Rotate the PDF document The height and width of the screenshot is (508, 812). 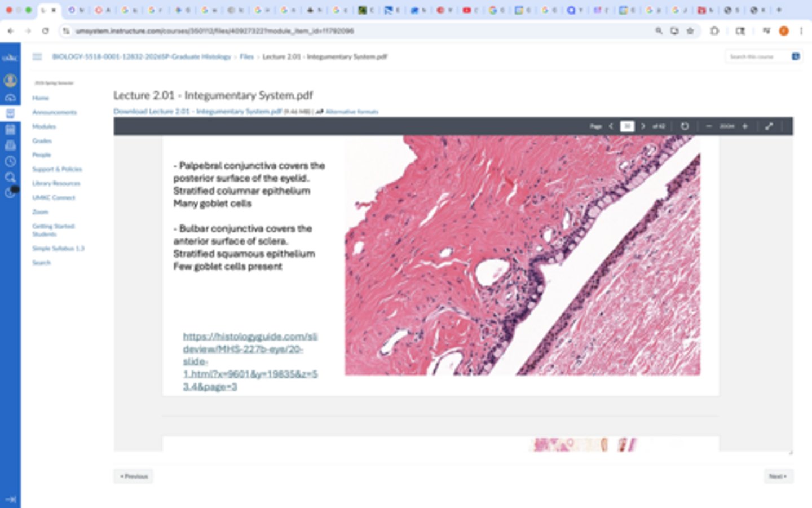tap(685, 126)
